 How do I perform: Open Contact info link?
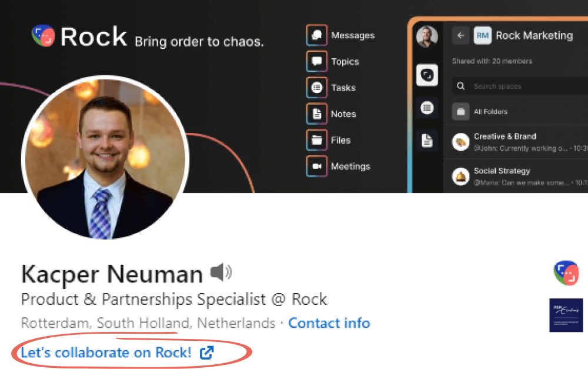329,323
